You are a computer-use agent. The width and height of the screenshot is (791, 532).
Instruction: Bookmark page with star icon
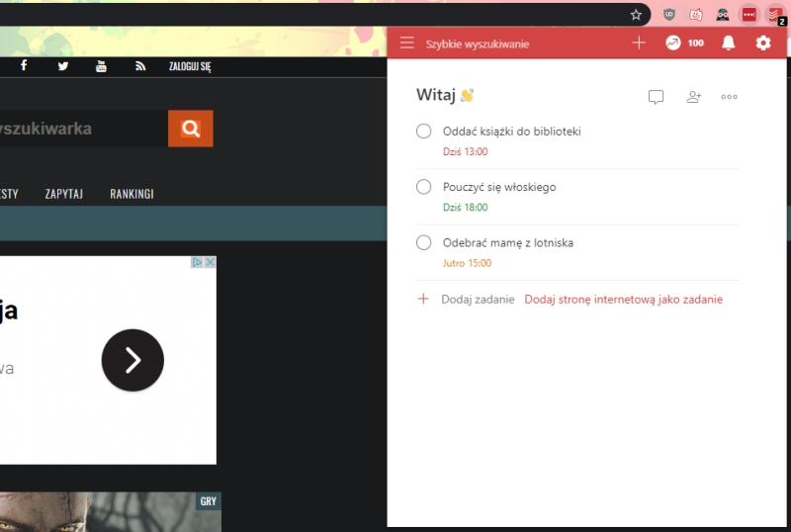(636, 15)
